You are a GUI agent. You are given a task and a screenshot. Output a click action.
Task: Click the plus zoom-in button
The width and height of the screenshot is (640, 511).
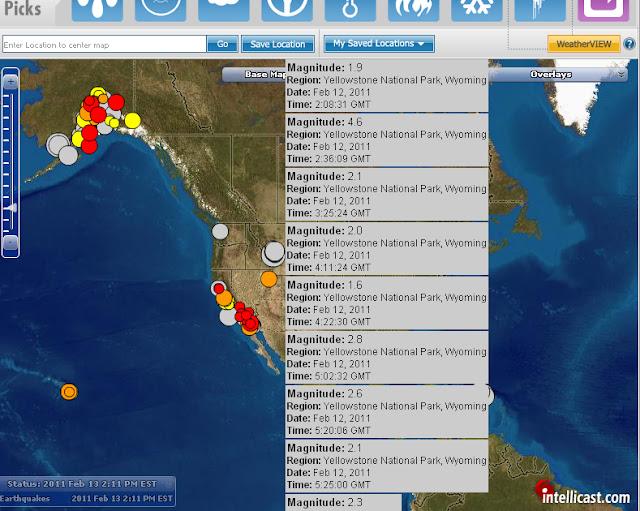click(11, 82)
